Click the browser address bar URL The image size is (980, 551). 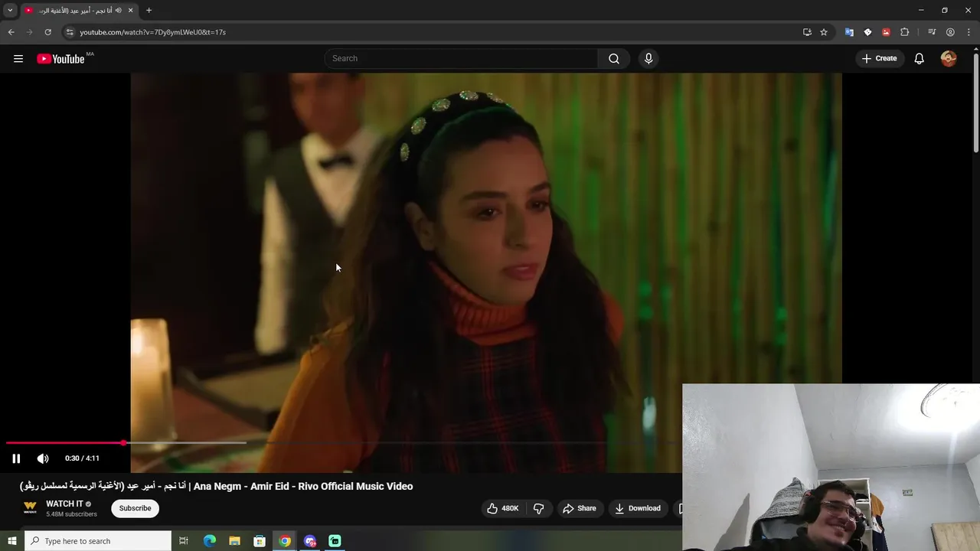point(152,32)
